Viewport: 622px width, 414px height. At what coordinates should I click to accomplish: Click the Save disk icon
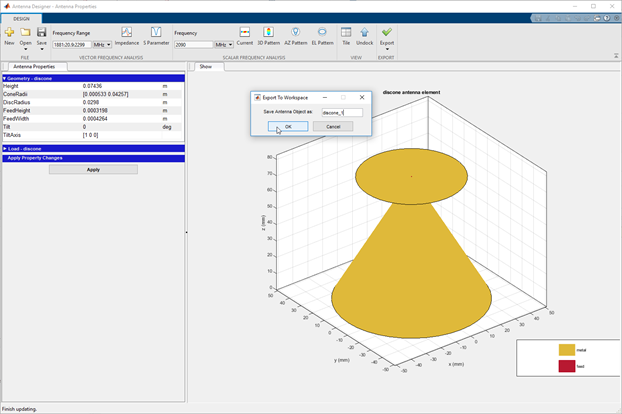(41, 34)
